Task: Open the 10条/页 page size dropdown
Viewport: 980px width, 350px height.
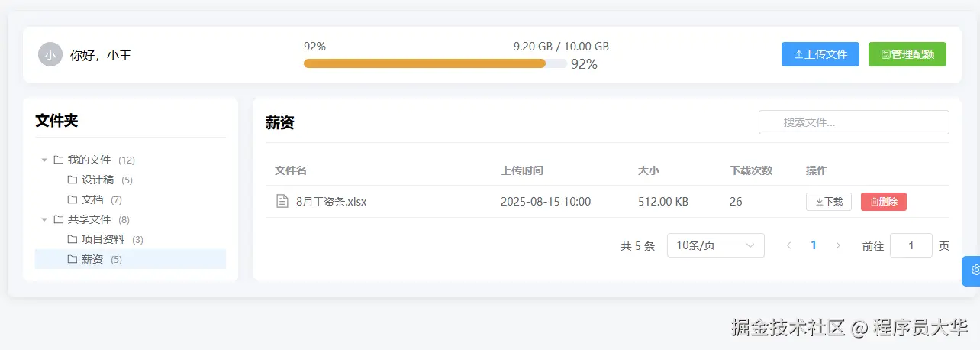Action: (x=715, y=245)
